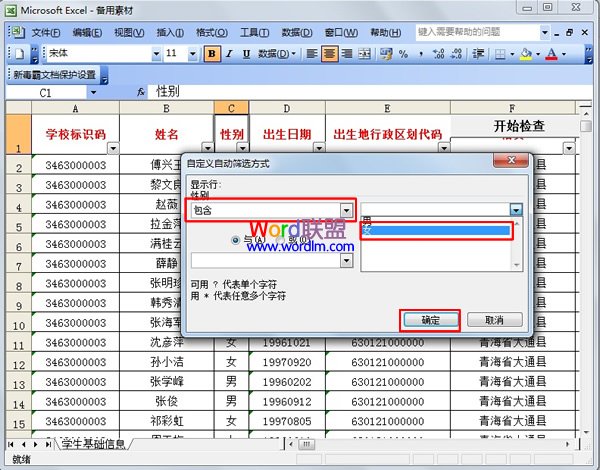Viewport: 600px width, 470px height.
Task: Open Font Color dropdown arrow
Action: [x=564, y=54]
